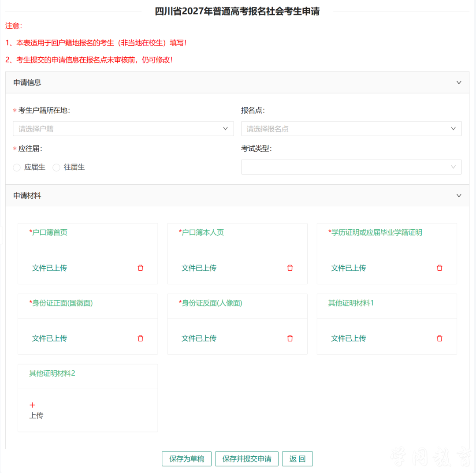Screen dimensions: 476x473
Task: Click the 其他证明材料1 title
Action: 351,303
